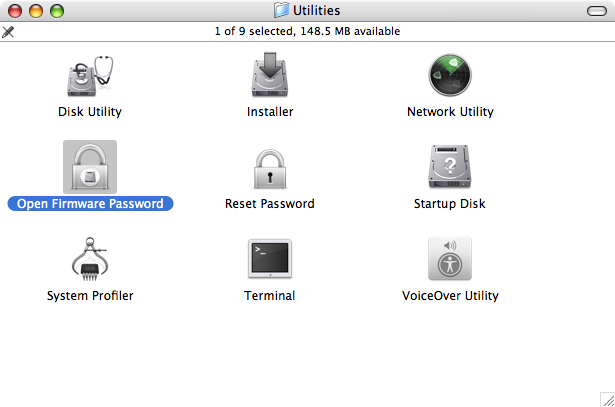Viewport: 615px width, 407px height.
Task: Select the Disk Utility icon
Action: [90, 76]
